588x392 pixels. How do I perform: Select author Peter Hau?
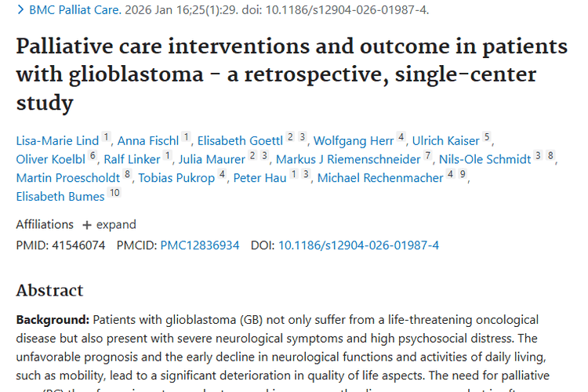click(x=260, y=178)
